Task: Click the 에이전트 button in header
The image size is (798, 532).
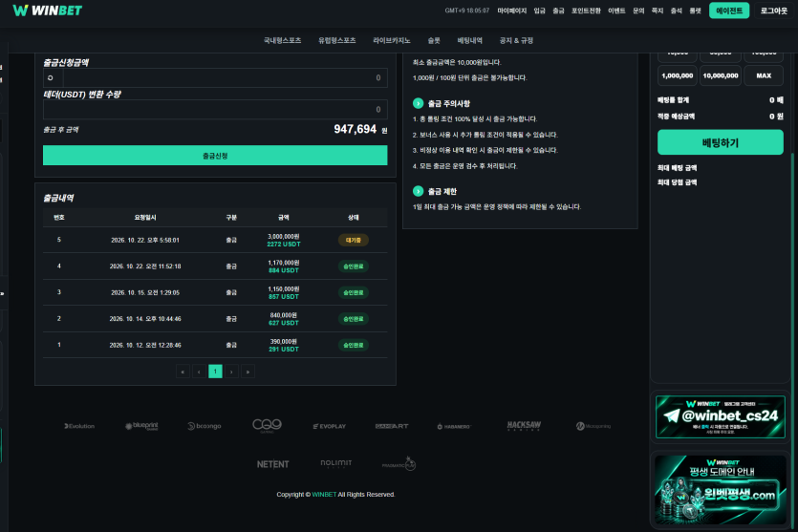Action: click(729, 11)
